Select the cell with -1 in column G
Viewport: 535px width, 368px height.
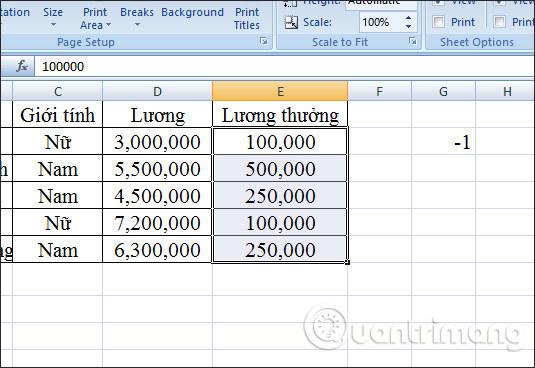coord(443,142)
